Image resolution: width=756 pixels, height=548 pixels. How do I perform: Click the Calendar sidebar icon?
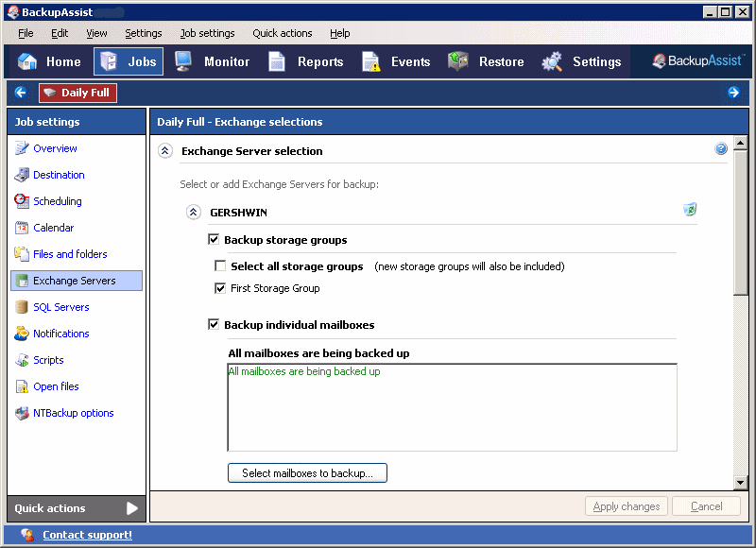(x=22, y=228)
